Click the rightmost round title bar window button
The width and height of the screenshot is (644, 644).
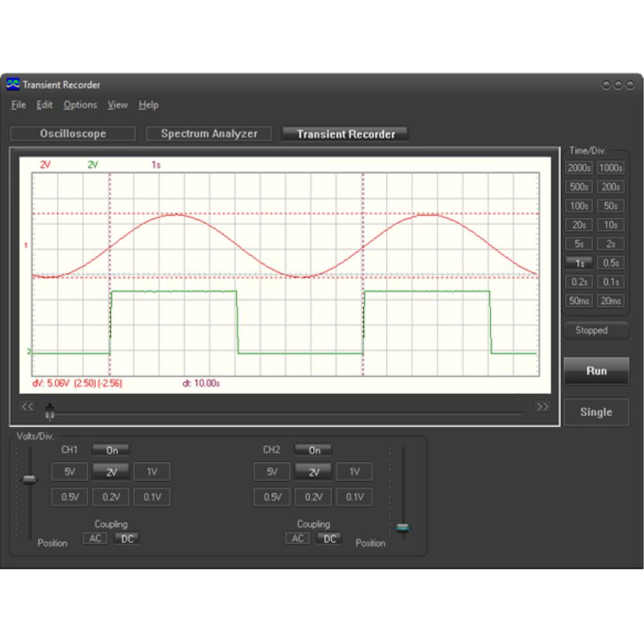click(x=629, y=84)
